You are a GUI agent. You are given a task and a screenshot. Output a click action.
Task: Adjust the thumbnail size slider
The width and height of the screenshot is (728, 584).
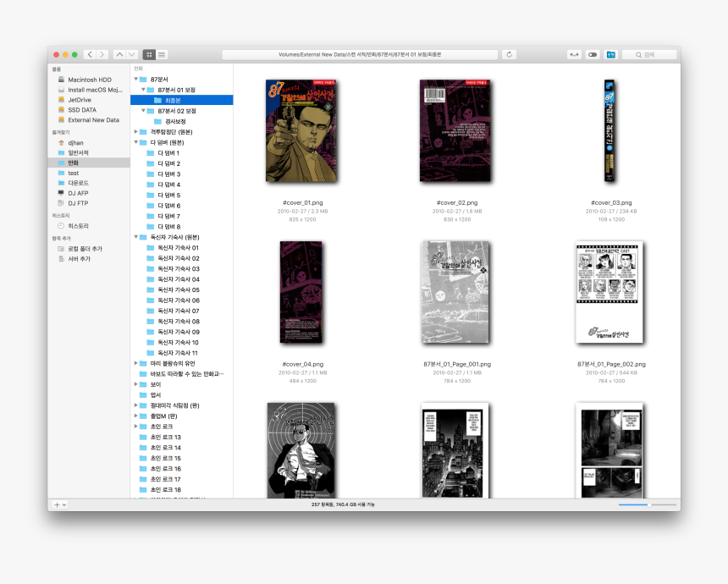pyautogui.click(x=648, y=504)
